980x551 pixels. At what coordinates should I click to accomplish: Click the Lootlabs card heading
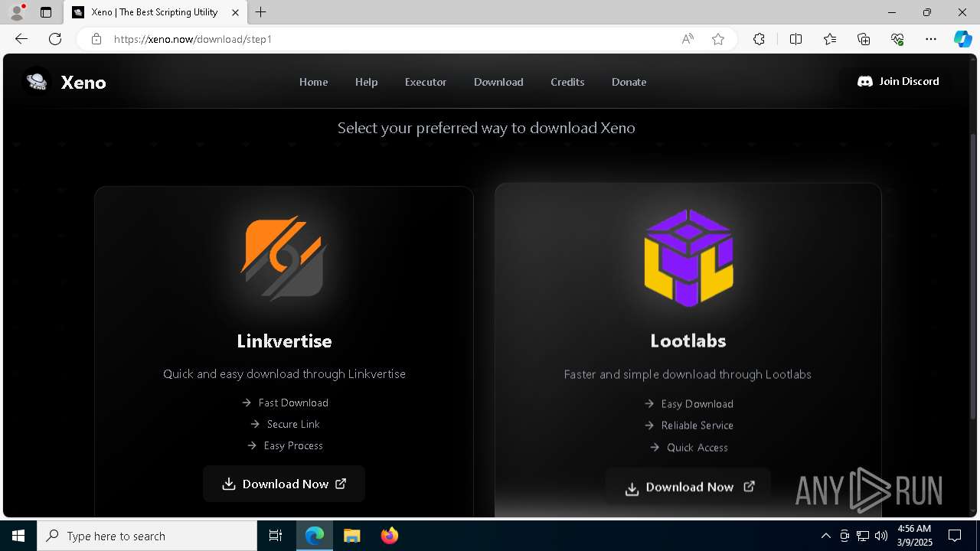click(688, 341)
